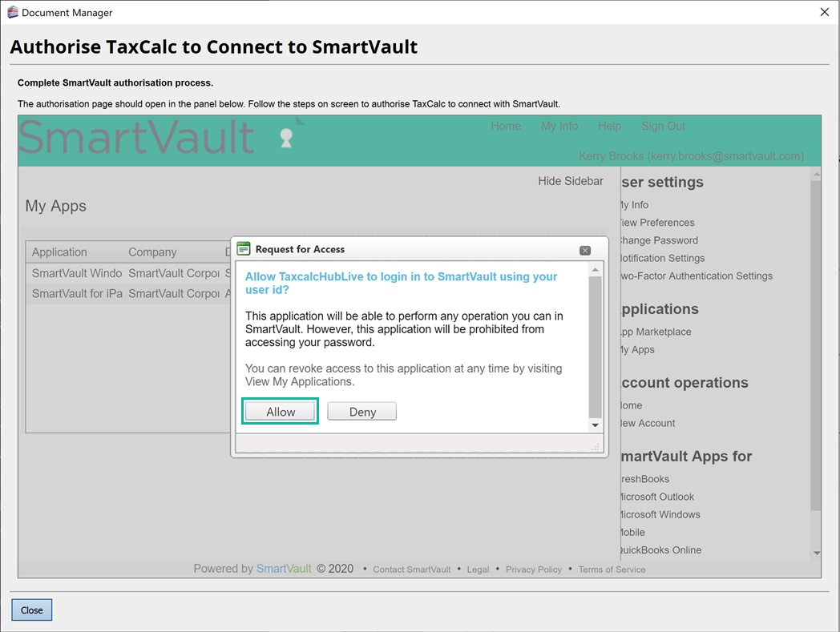Click the Deny button
840x632 pixels.
point(362,412)
